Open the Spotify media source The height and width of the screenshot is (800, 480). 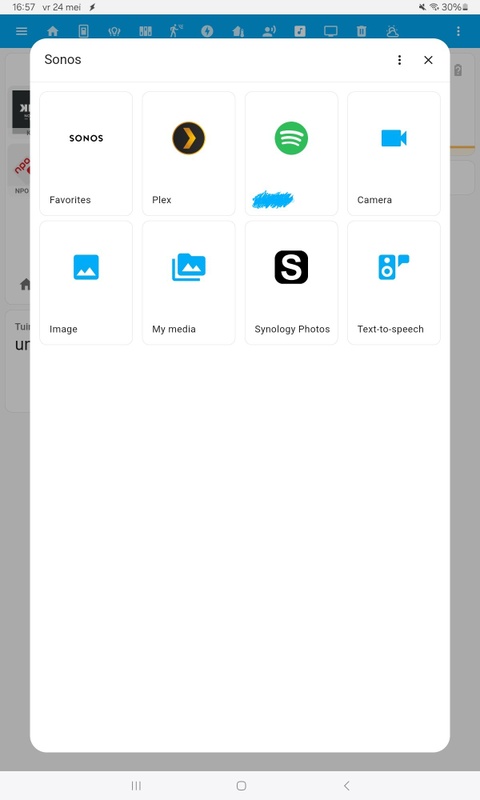click(x=291, y=154)
